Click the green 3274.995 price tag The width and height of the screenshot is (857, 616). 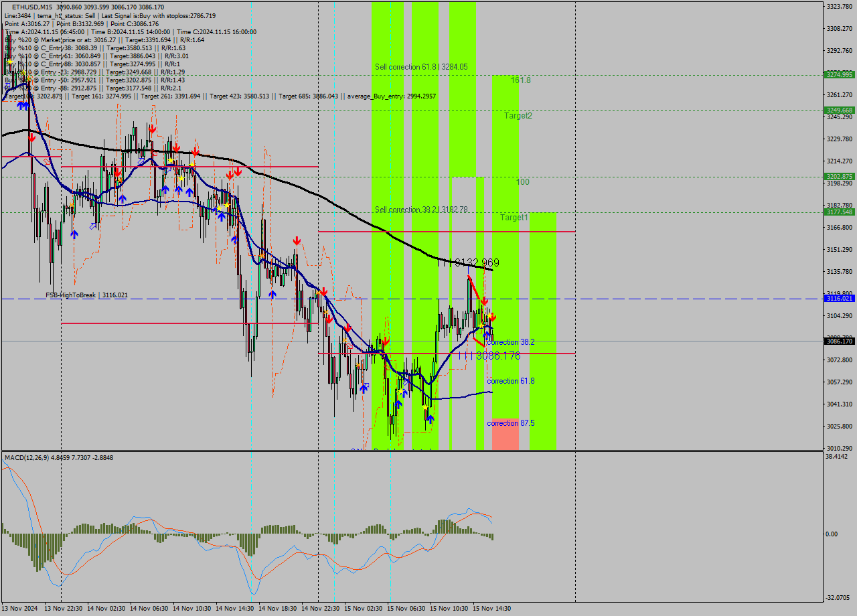click(x=840, y=74)
